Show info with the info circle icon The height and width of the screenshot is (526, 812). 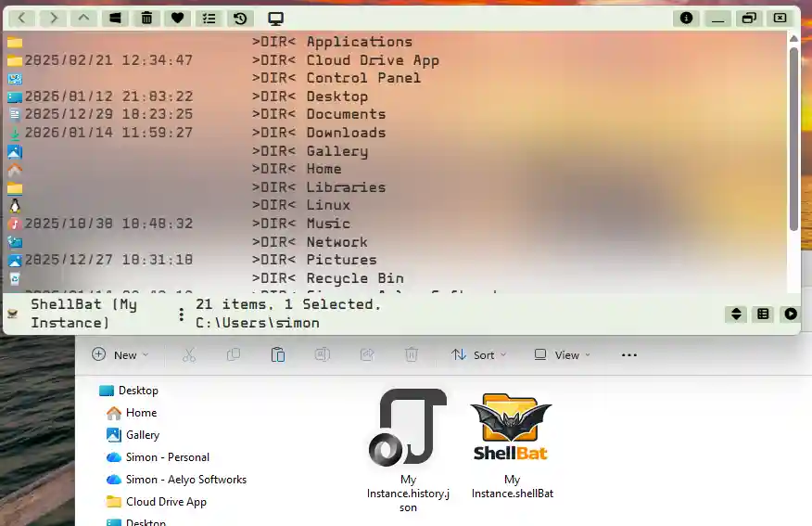[686, 18]
